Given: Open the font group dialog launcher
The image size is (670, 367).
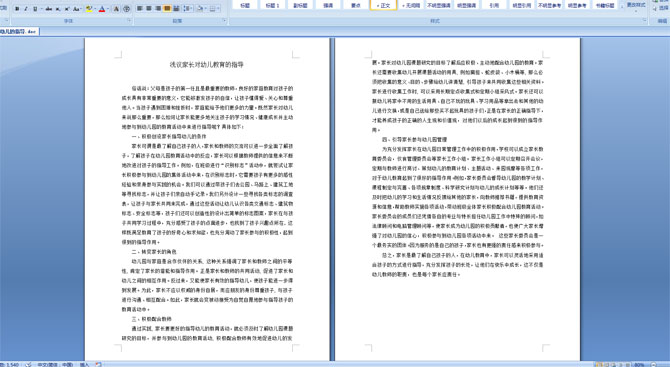Looking at the screenshot, I should click(x=129, y=20).
